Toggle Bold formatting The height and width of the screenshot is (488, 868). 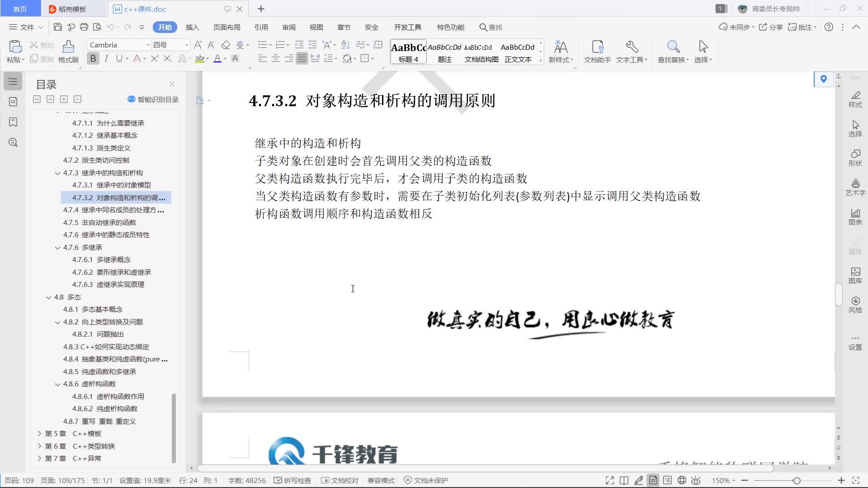coord(93,58)
